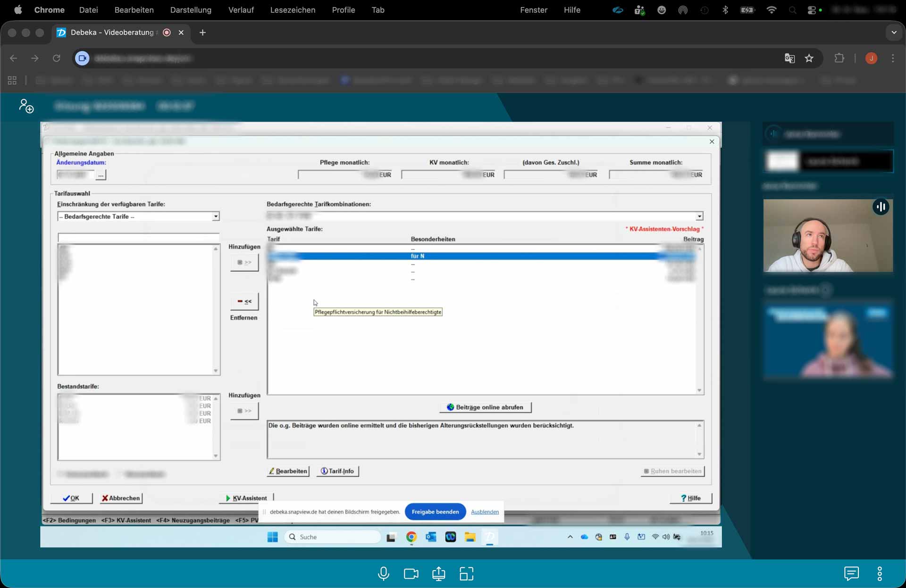The image size is (906, 588).
Task: Click the Entfernen arrow button
Action: [x=244, y=301]
